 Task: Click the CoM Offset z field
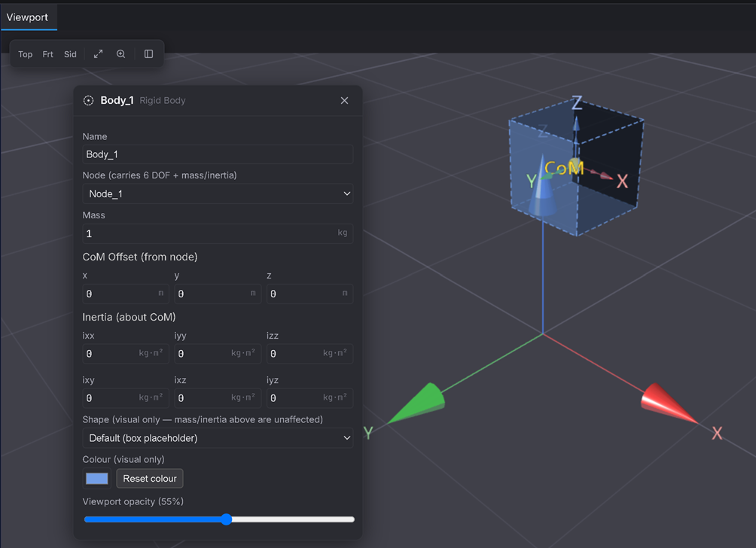[x=310, y=294]
